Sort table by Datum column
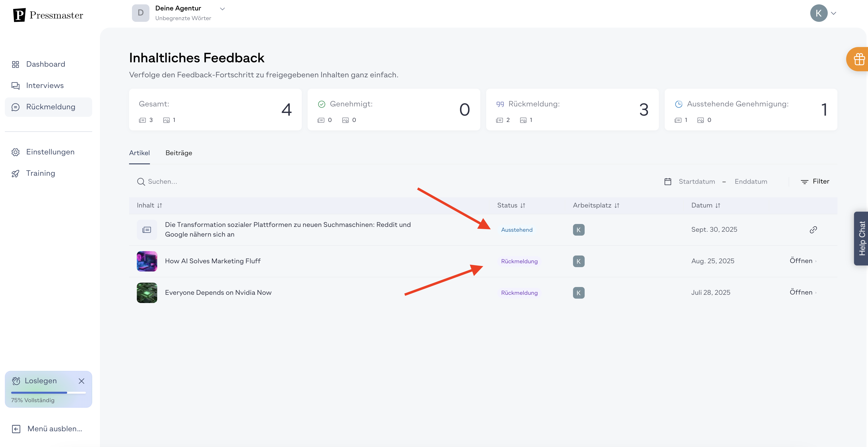 (x=706, y=205)
